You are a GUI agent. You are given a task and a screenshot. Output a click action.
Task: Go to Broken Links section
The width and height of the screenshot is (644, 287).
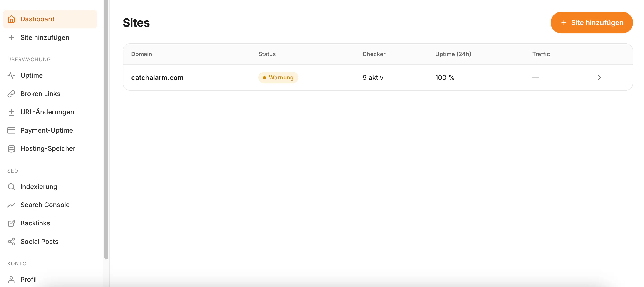50,94
